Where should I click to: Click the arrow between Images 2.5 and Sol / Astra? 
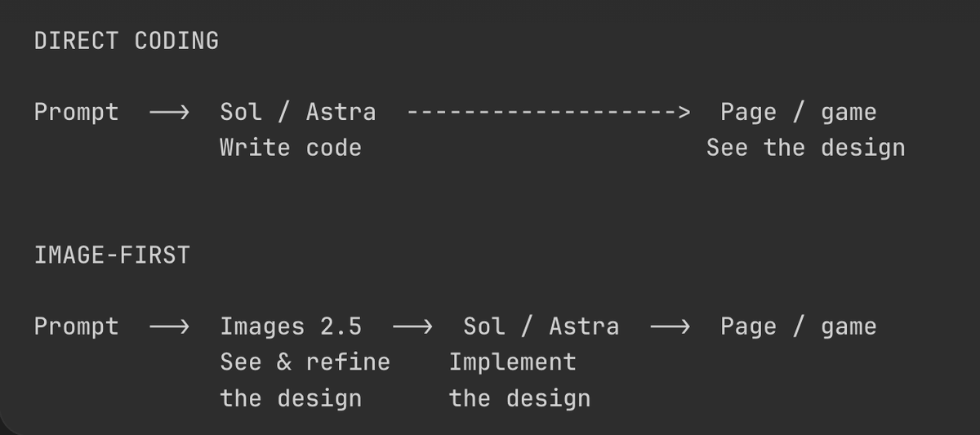pyautogui.click(x=413, y=327)
